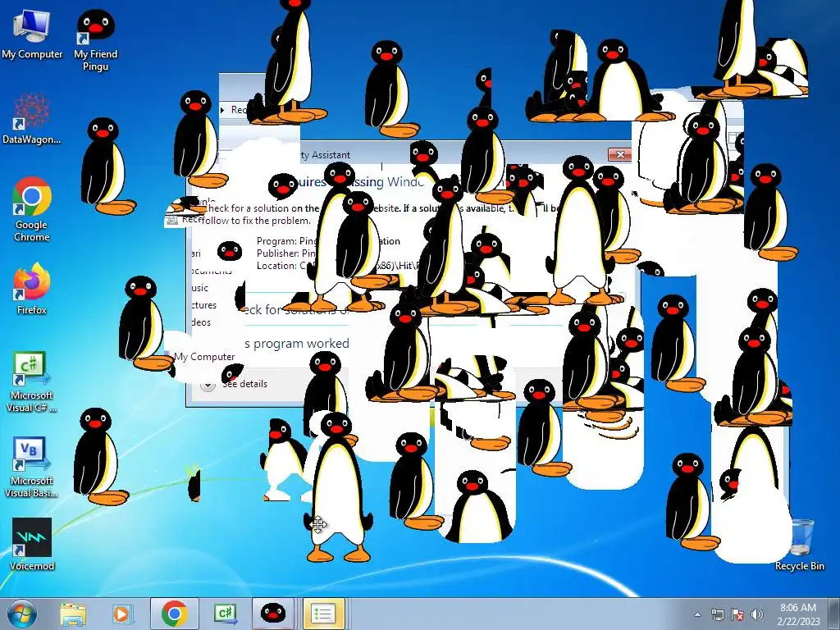Open My Friend Pingu shortcut

pyautogui.click(x=95, y=40)
